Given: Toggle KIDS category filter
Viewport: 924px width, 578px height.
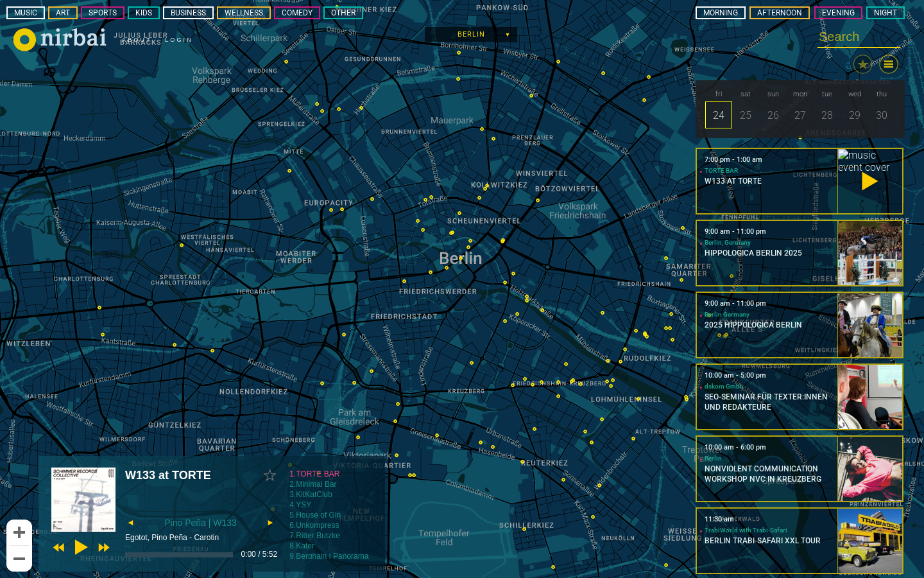Looking at the screenshot, I should (x=144, y=13).
